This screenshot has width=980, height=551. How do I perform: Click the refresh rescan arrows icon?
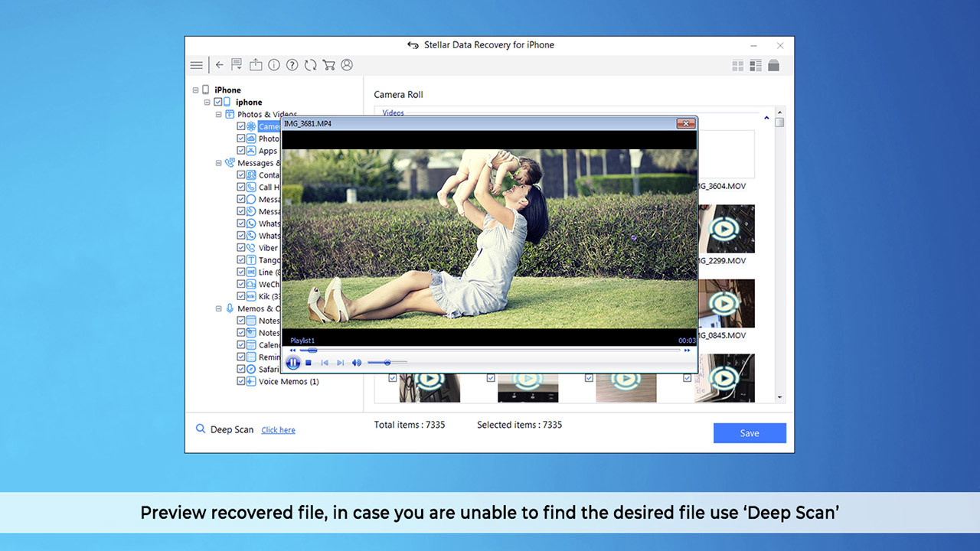310,65
